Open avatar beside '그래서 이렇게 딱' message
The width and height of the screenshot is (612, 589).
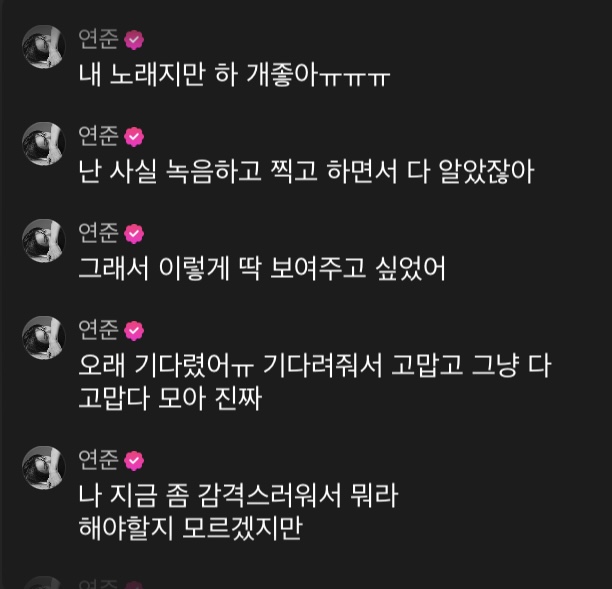[43, 240]
